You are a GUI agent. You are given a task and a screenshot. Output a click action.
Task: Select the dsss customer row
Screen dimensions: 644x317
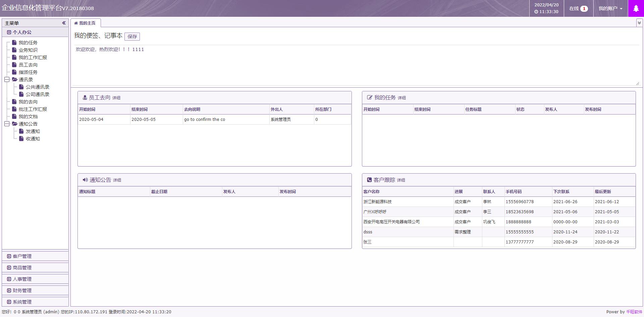(x=499, y=232)
